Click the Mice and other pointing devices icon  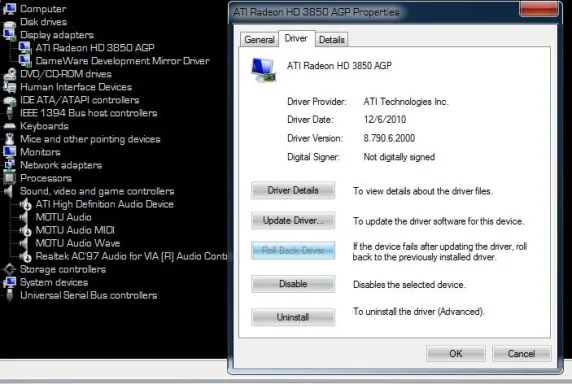(10, 139)
